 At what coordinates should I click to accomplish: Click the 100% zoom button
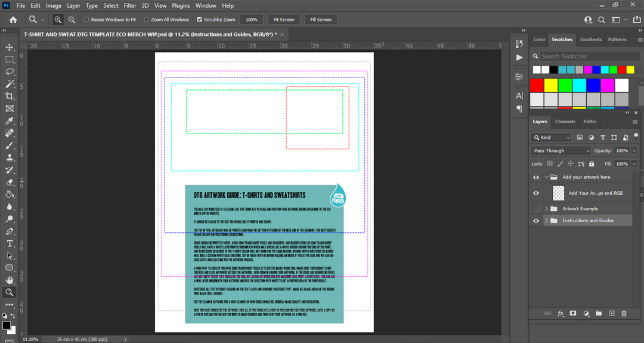(252, 20)
